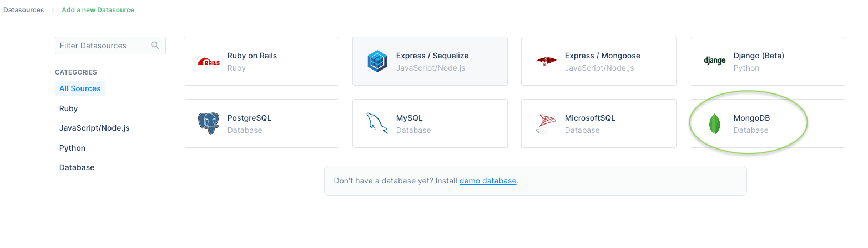This screenshot has height=248, width=868.
Task: Click the MicrosoftSQL server icon
Action: tap(546, 123)
